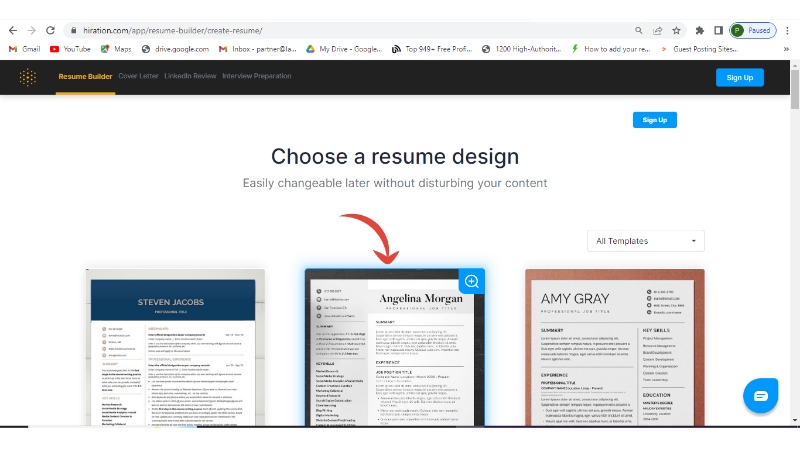Open the chat support bubble
Image resolution: width=800 pixels, height=449 pixels.
click(x=760, y=395)
